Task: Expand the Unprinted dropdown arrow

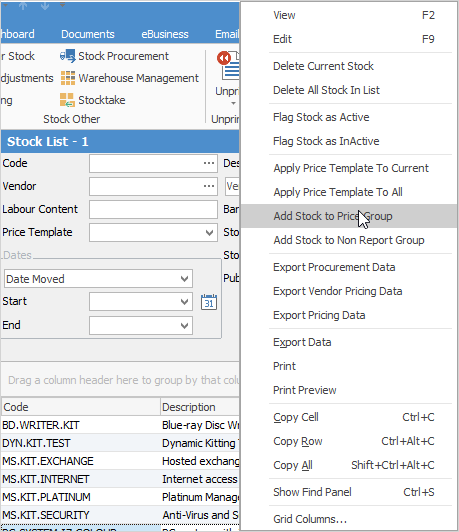Action: [x=233, y=103]
